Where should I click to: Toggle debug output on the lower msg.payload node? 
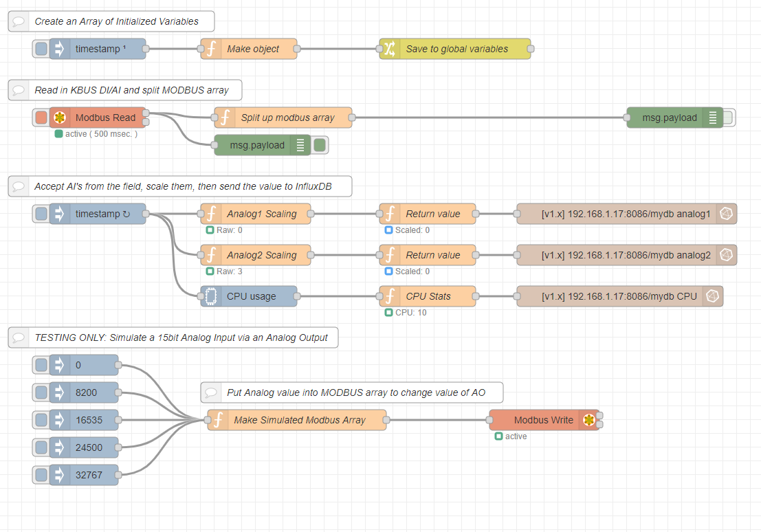click(x=320, y=145)
